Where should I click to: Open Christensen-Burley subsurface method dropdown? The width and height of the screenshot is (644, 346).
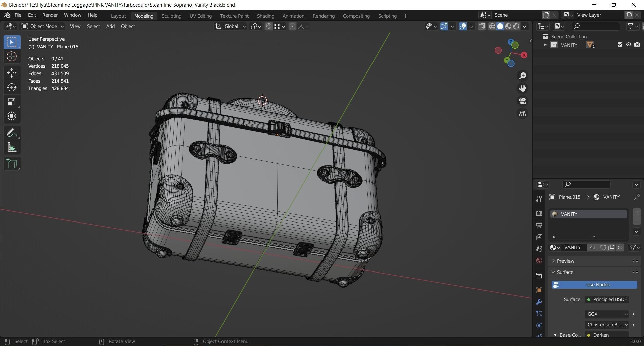(x=607, y=325)
